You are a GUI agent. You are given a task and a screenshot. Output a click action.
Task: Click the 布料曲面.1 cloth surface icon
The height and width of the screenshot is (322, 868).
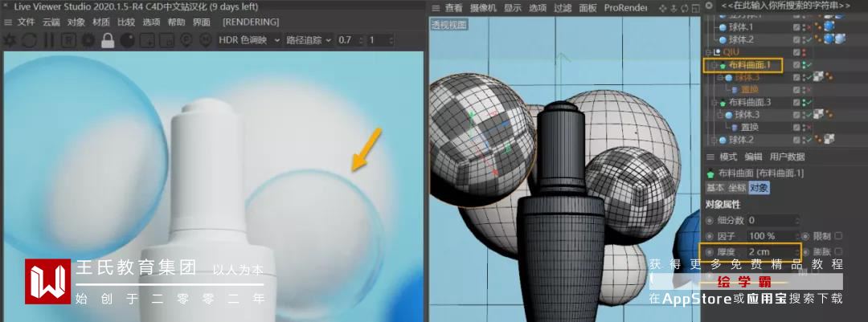click(x=723, y=65)
